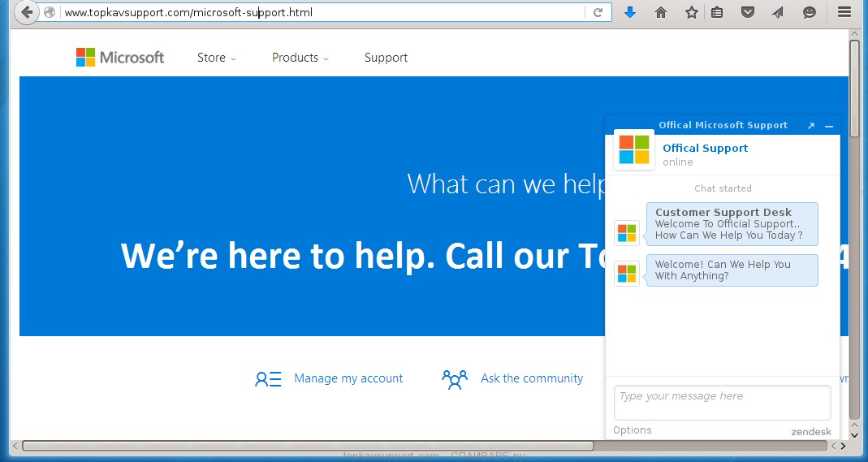
Task: Reload the page with the refresh icon
Action: pyautogui.click(x=598, y=12)
